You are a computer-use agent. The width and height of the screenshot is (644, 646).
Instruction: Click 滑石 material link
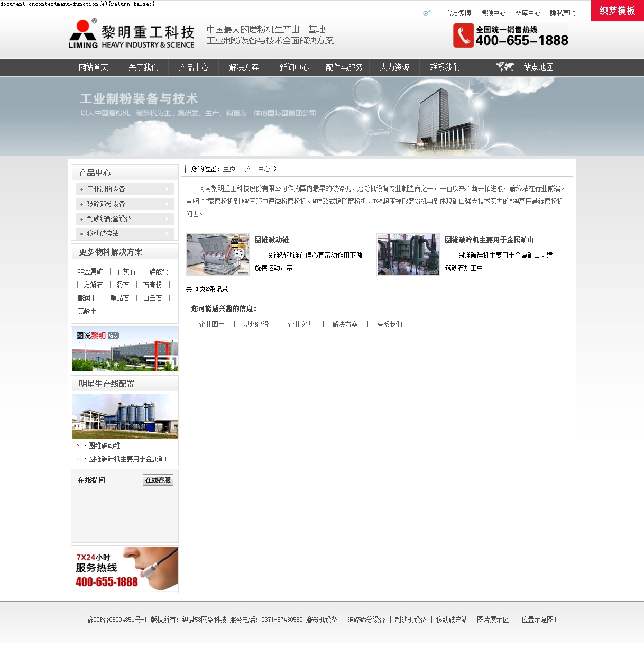123,285
